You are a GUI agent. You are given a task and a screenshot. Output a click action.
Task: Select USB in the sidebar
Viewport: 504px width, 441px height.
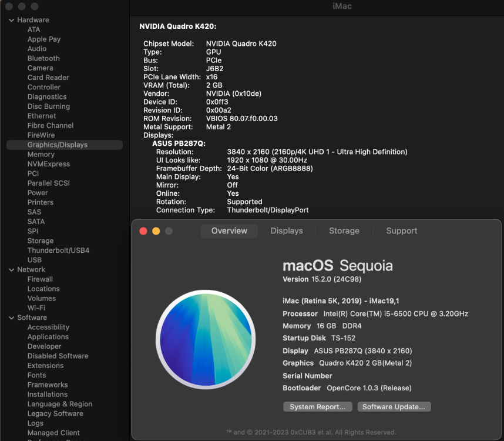pos(35,260)
